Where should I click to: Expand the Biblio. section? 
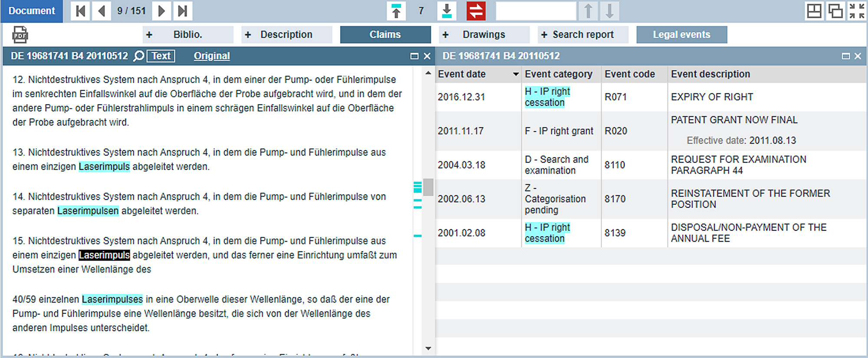pos(187,35)
